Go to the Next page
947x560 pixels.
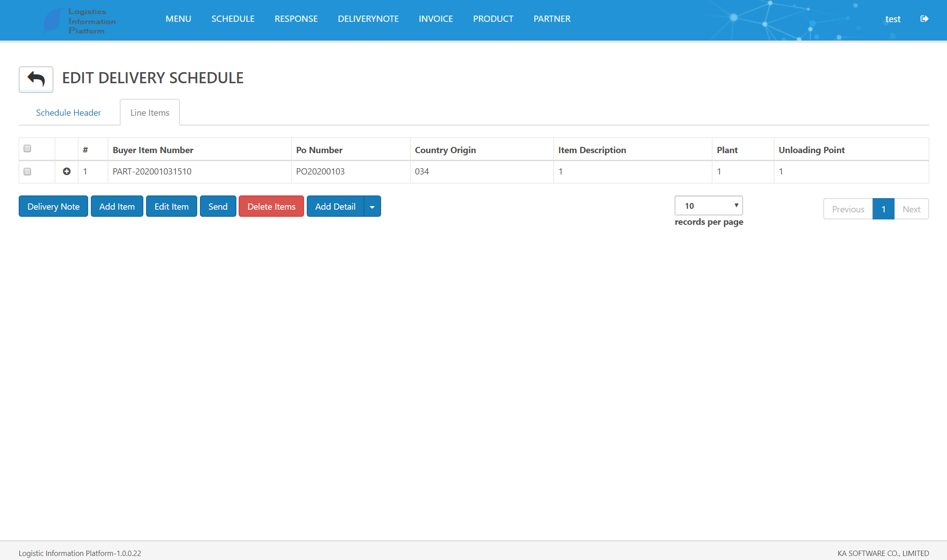pyautogui.click(x=911, y=209)
